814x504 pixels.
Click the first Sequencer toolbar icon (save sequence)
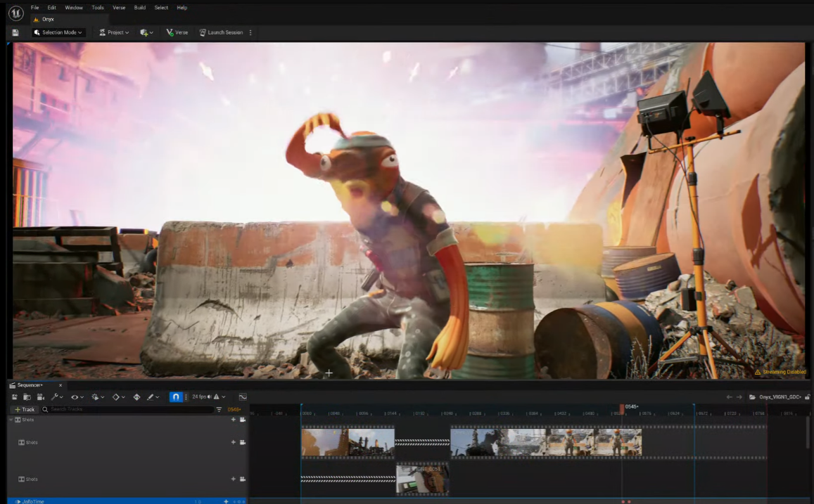coord(15,397)
